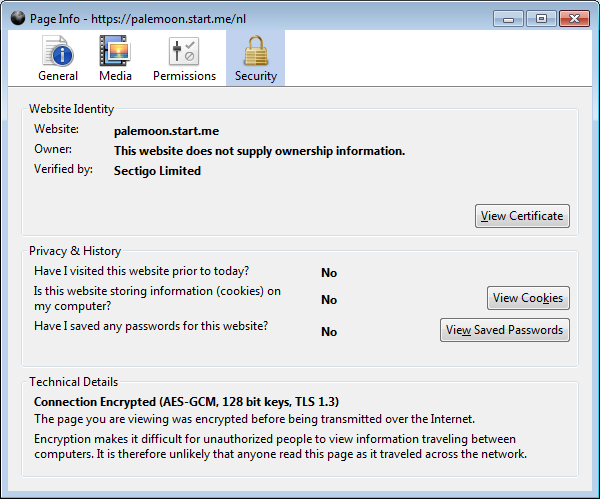Minimize the Page Info window
The width and height of the screenshot is (600, 499).
tap(508, 18)
